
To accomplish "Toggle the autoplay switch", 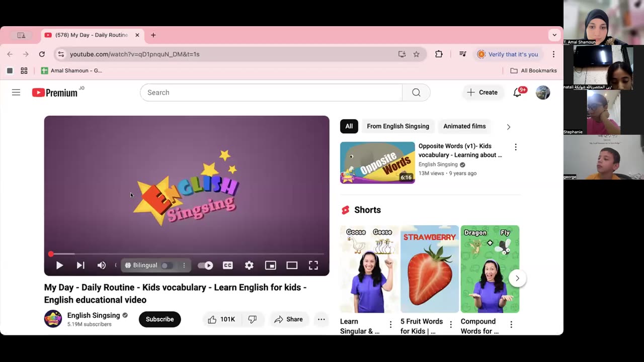I will coord(205,265).
